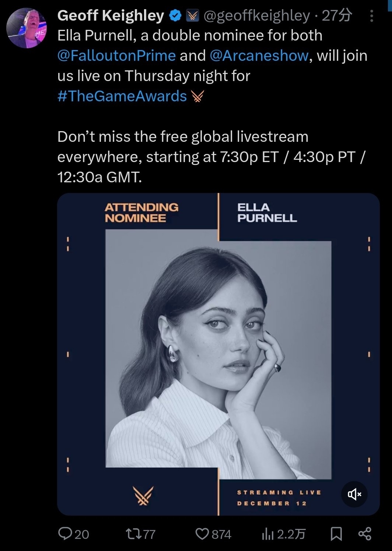Click The Game Awards affiliate badge beside name

192,15
